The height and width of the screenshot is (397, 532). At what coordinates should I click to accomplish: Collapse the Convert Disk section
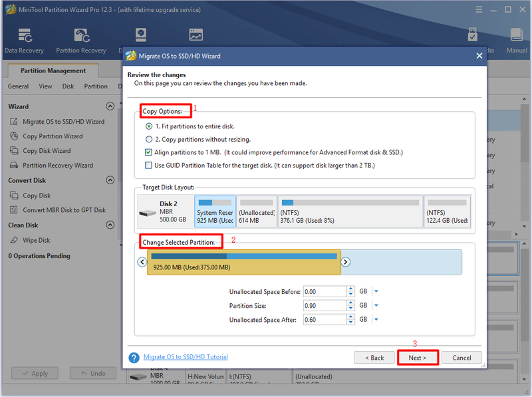tap(110, 180)
